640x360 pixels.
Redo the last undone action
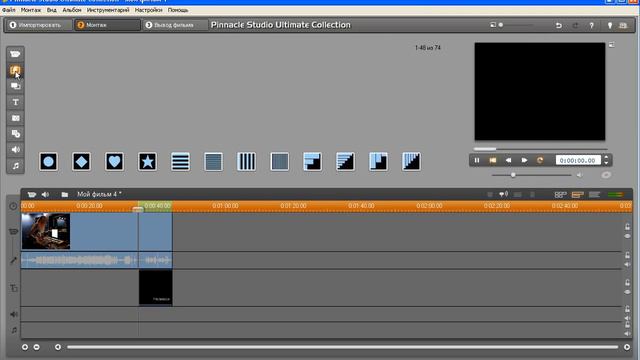click(576, 25)
